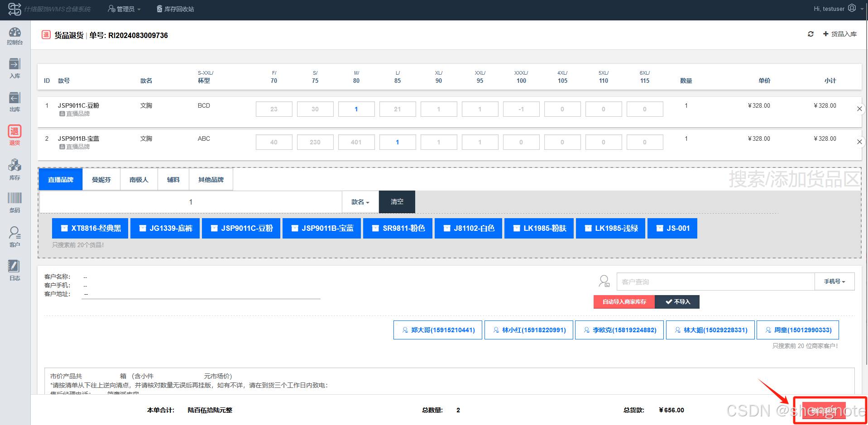Open the 日志 log sidebar icon
Image resolution: width=868 pixels, height=425 pixels.
pos(14,270)
